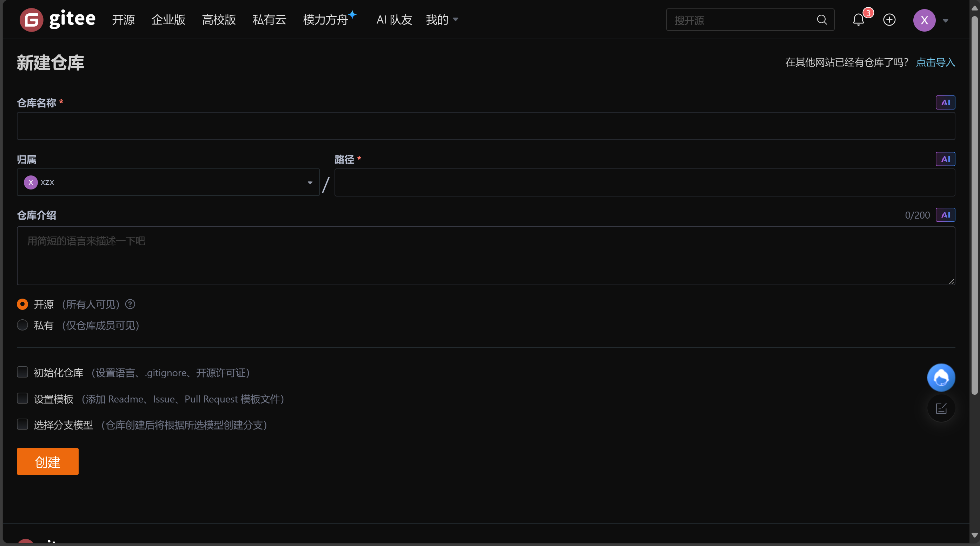Click the 点击导入 link
Screen dimensions: 980x546
[935, 62]
